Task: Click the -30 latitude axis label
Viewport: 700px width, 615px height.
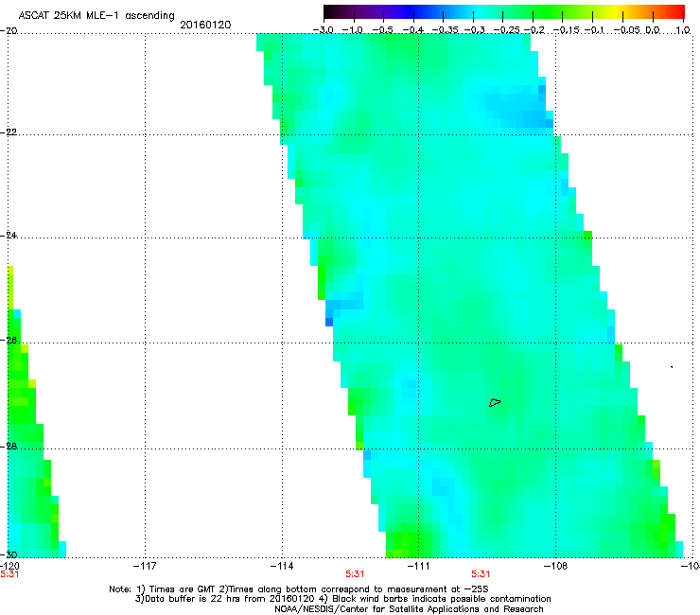Action: 9,554
